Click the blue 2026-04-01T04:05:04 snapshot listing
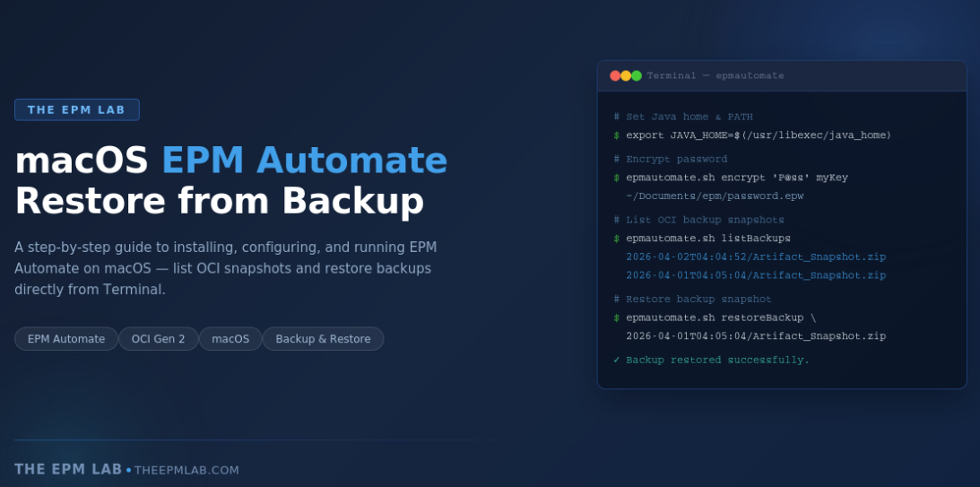980x487 pixels. tap(755, 275)
